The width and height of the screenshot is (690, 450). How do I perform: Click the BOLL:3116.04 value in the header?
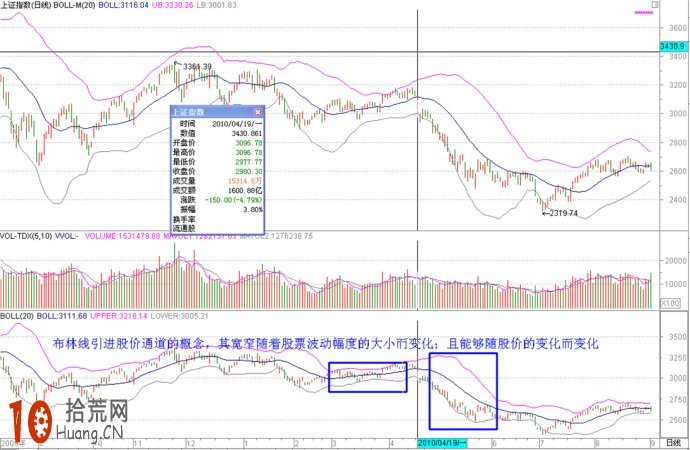click(124, 5)
